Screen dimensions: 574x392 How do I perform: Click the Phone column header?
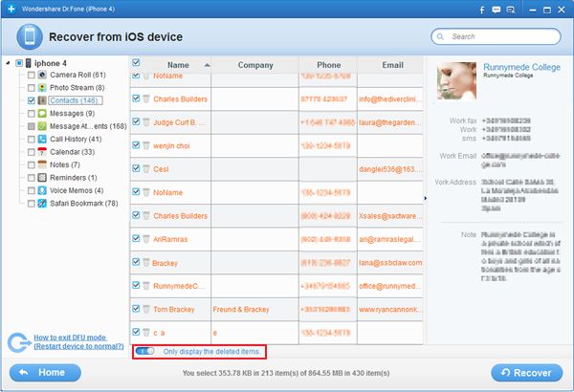328,65
